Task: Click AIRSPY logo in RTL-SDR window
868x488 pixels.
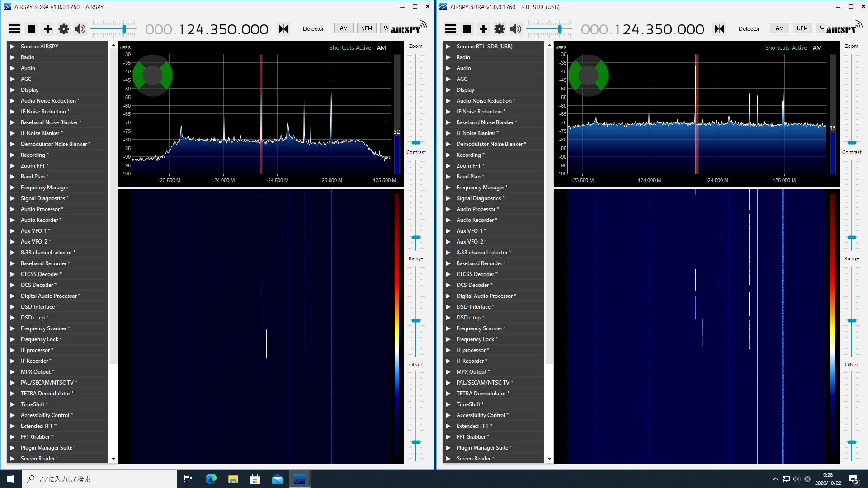Action: click(844, 28)
